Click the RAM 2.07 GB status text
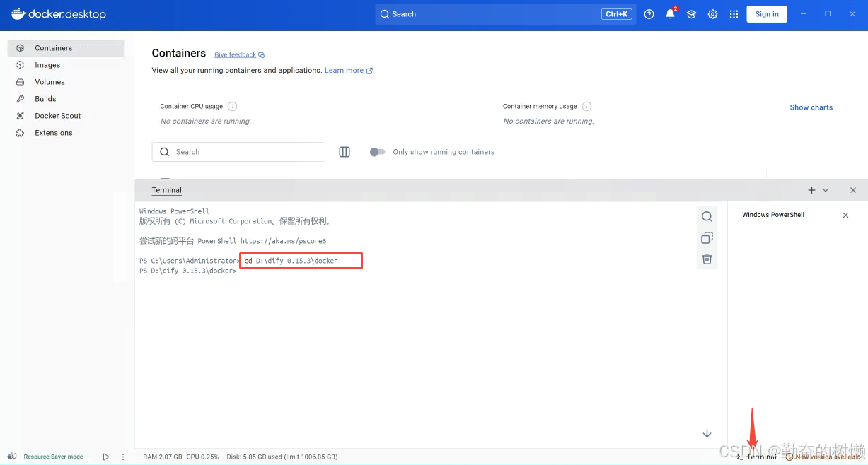This screenshot has width=868, height=465. 163,457
